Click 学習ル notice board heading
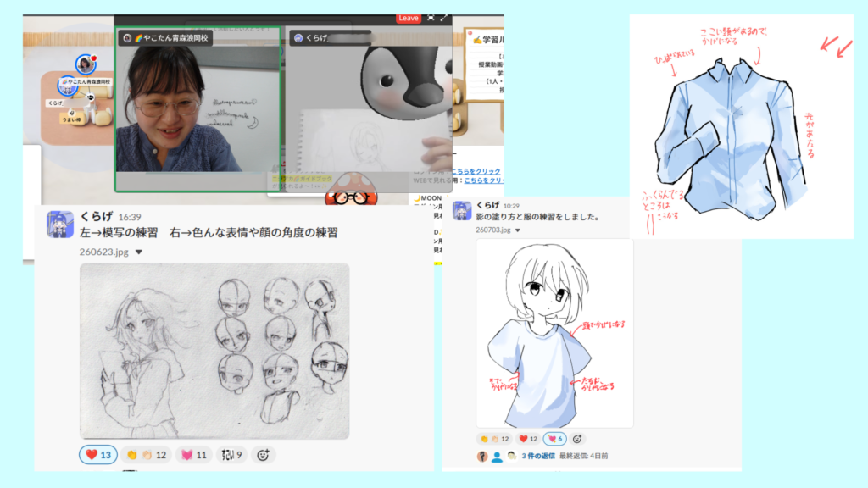Screen dimensions: 868x488 click(488, 39)
